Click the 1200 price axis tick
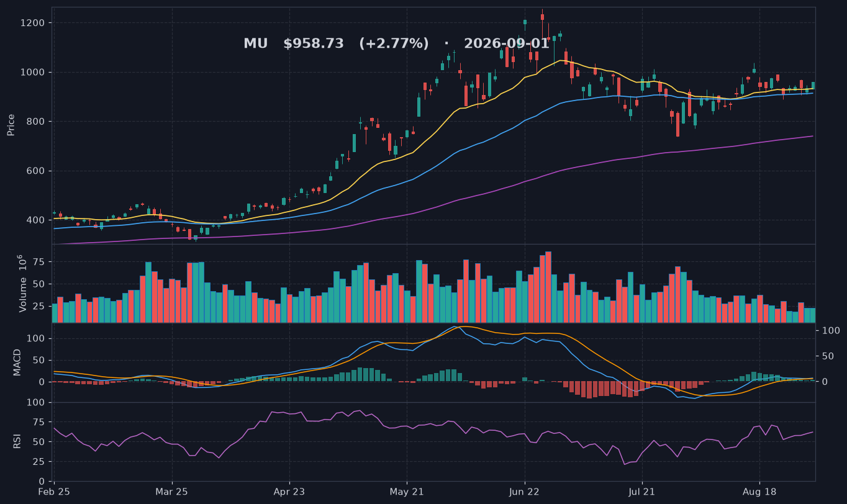 pyautogui.click(x=32, y=23)
